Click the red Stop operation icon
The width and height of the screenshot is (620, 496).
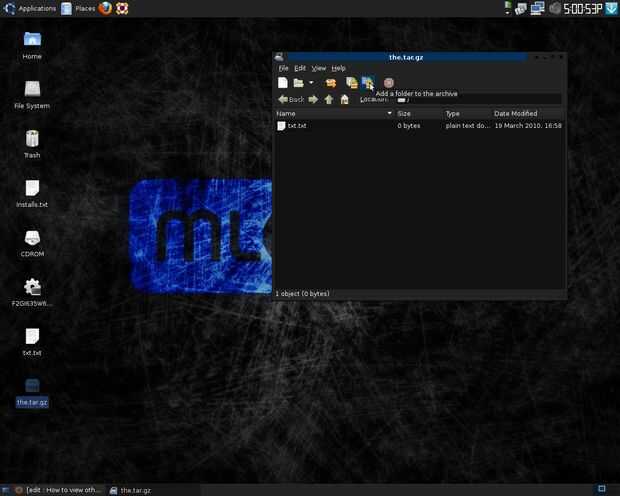pyautogui.click(x=389, y=83)
